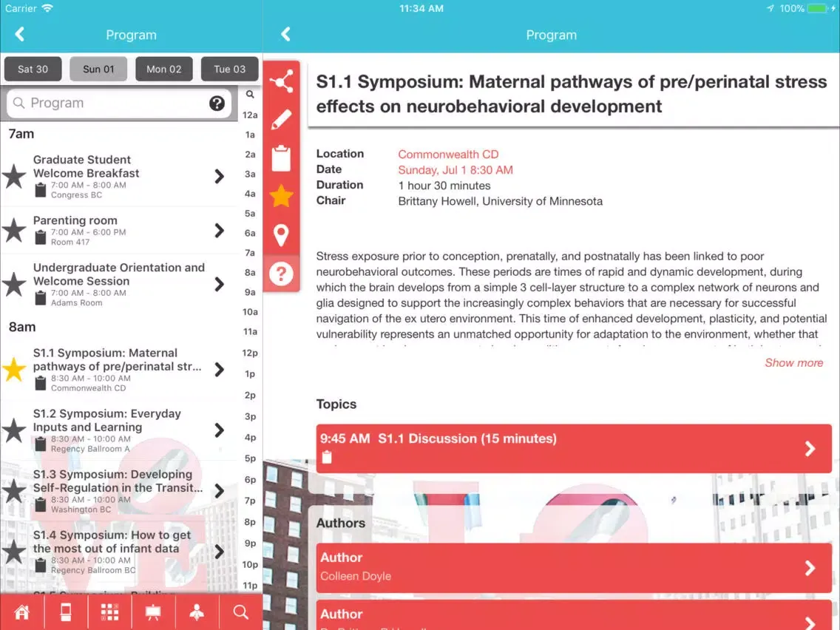Tap Graduate Student Welcome Breakfast title
Screen dimensions: 840x630
(87, 166)
